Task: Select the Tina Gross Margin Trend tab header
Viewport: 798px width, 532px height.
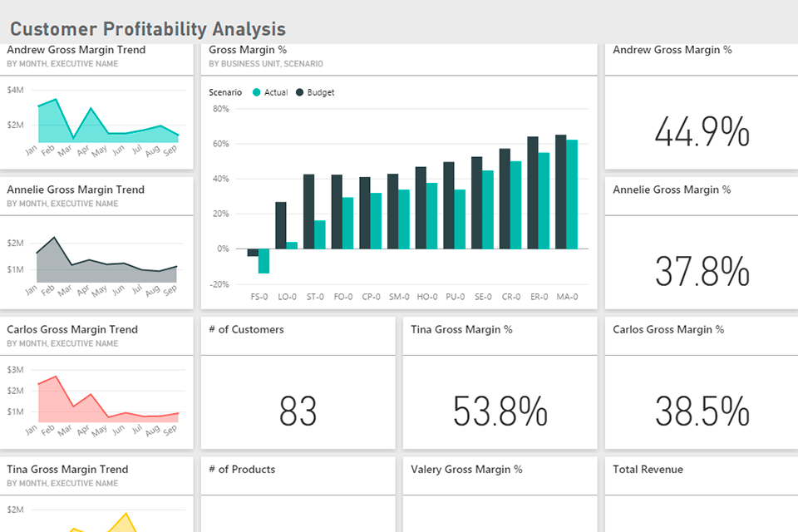Action: pos(67,469)
